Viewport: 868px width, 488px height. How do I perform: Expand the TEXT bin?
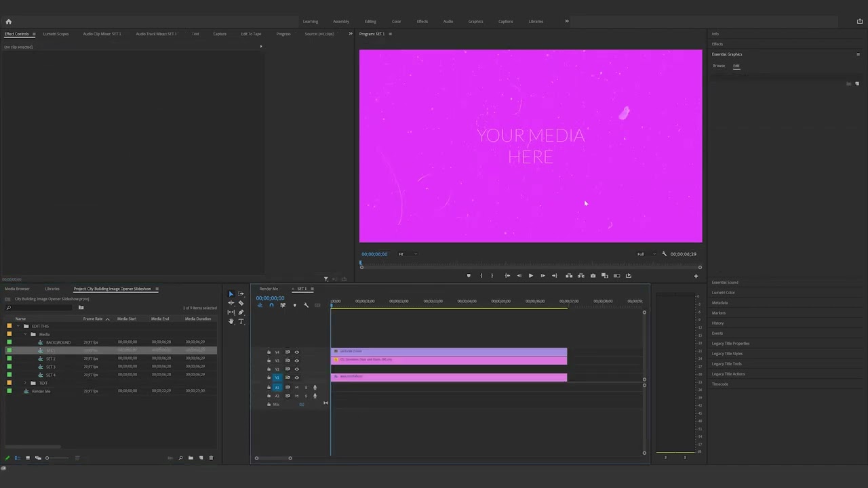pos(25,383)
